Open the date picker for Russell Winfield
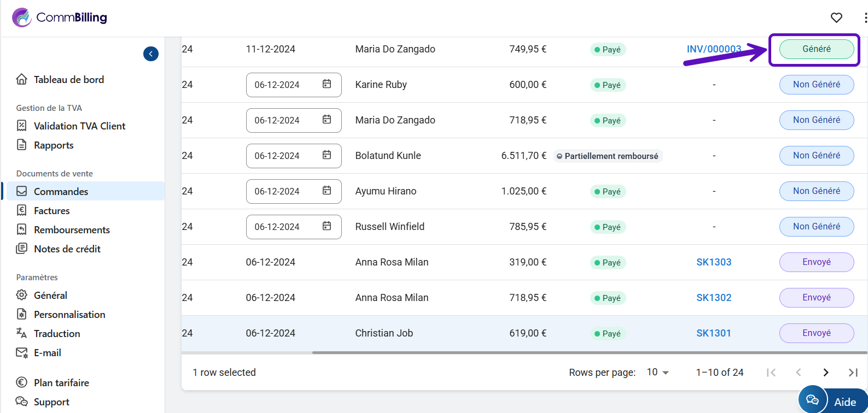The image size is (868, 413). click(327, 226)
